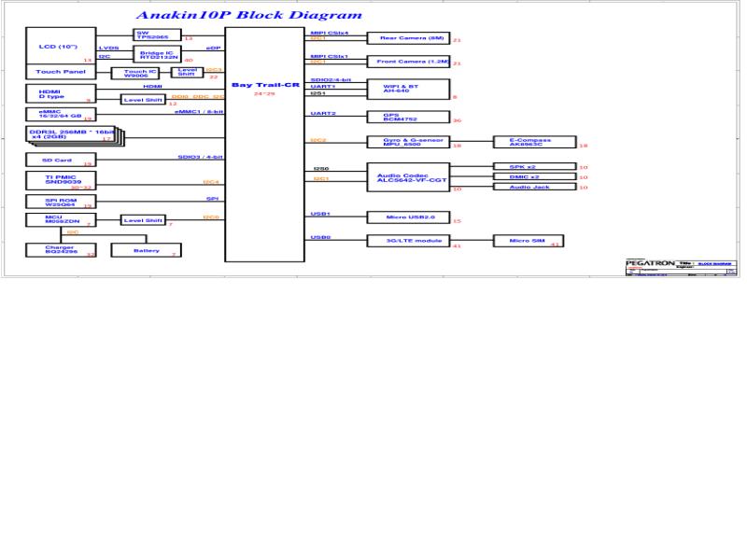This screenshot has height=560, width=747.
Task: Click the "MCU M058ZDN" block
Action: tap(61, 220)
